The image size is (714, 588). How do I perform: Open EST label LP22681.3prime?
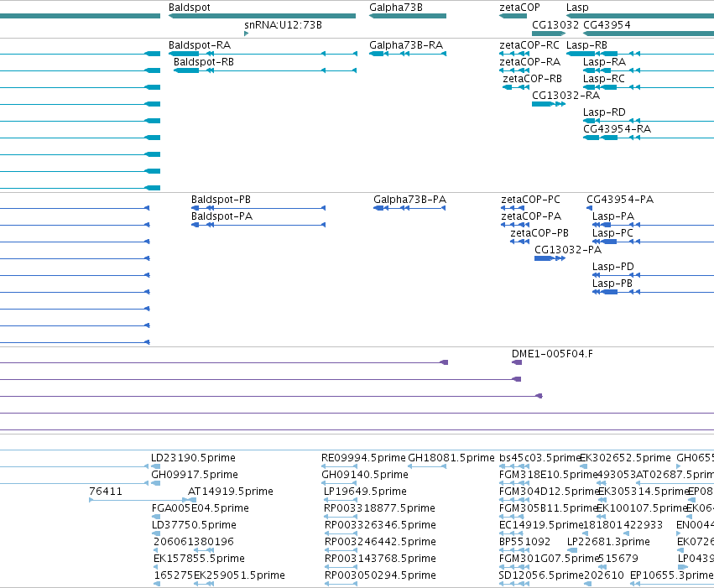tap(608, 542)
